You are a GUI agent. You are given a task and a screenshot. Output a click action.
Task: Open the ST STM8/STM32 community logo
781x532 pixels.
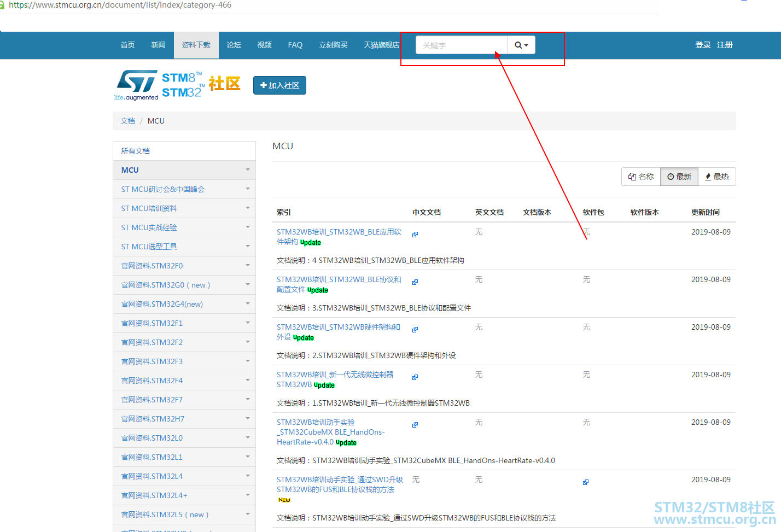pos(177,85)
